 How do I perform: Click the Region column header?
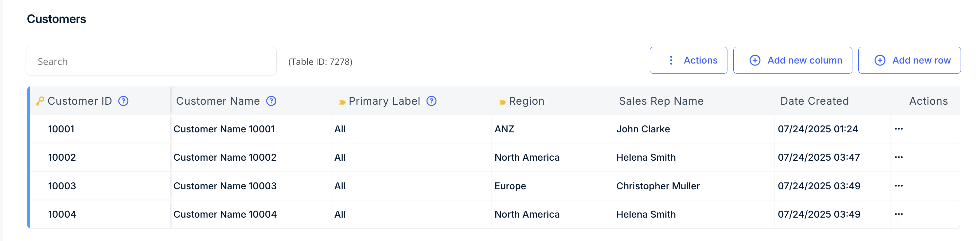click(527, 101)
